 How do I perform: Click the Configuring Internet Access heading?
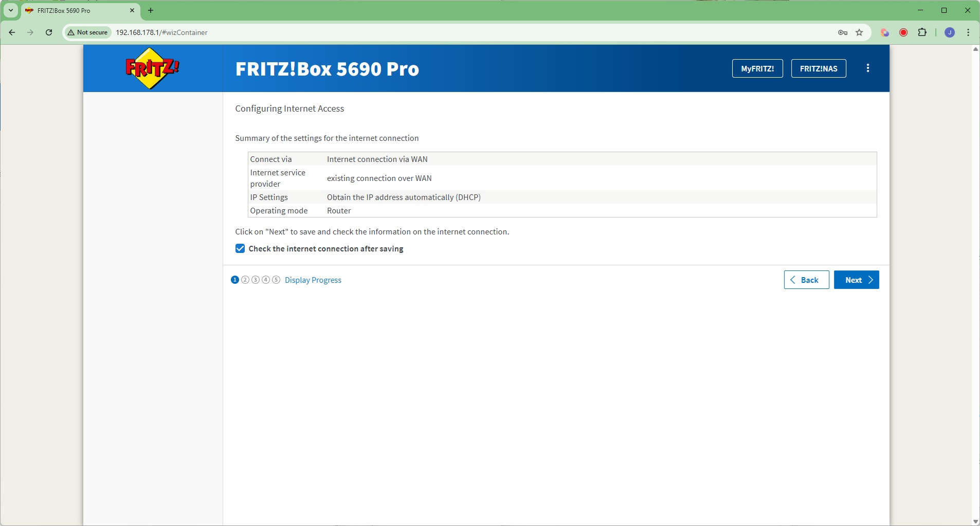click(289, 108)
